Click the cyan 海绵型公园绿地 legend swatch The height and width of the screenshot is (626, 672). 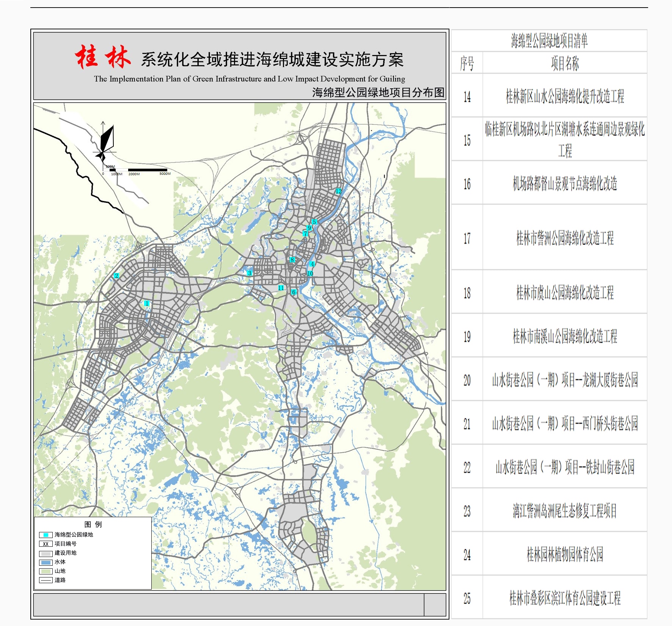coord(46,535)
